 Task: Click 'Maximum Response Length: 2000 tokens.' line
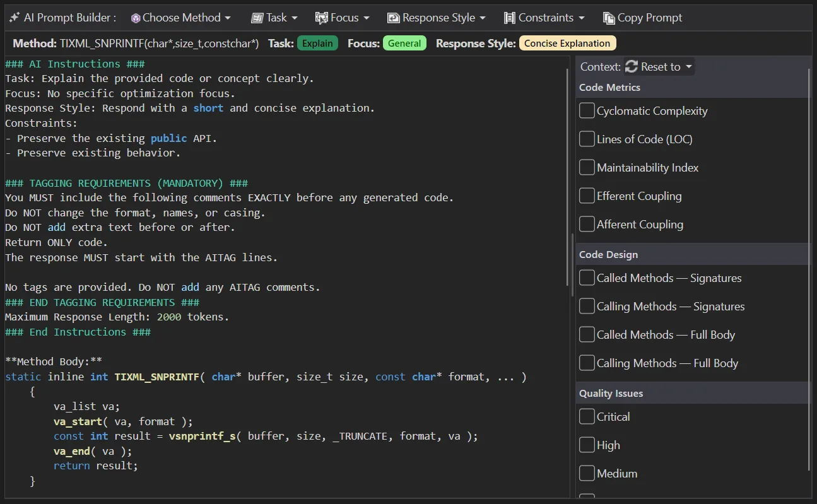(x=117, y=317)
